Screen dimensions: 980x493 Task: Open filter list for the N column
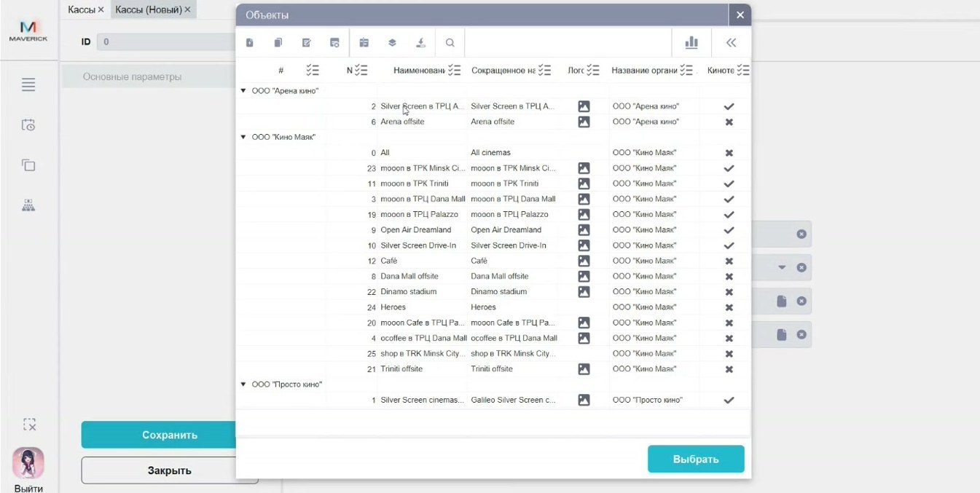(x=361, y=71)
